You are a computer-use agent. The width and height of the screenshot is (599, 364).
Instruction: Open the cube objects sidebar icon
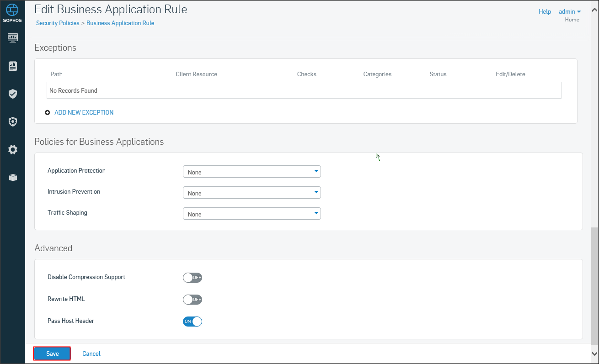[13, 178]
